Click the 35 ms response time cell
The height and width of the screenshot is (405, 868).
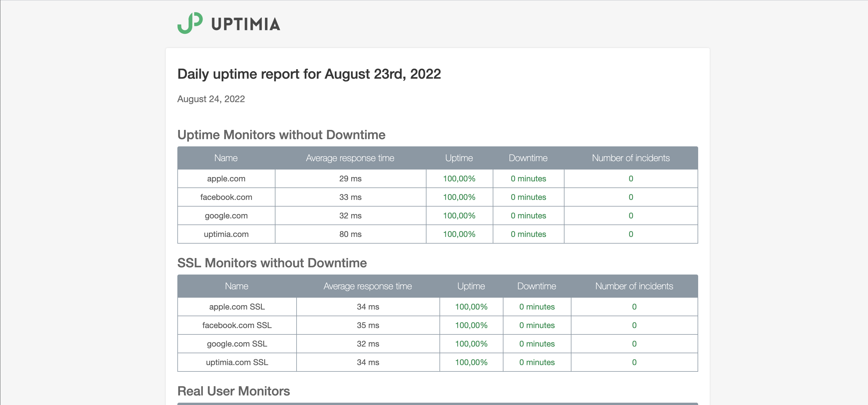[368, 325]
